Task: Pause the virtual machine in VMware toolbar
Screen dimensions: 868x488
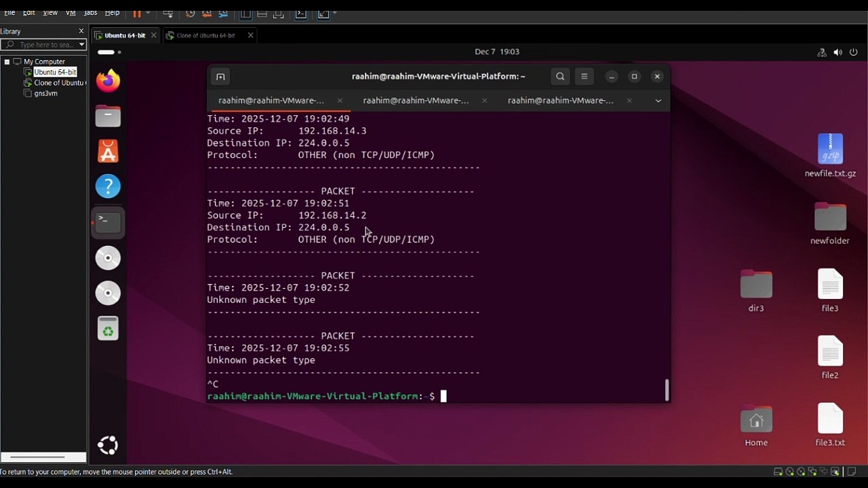Action: [137, 13]
